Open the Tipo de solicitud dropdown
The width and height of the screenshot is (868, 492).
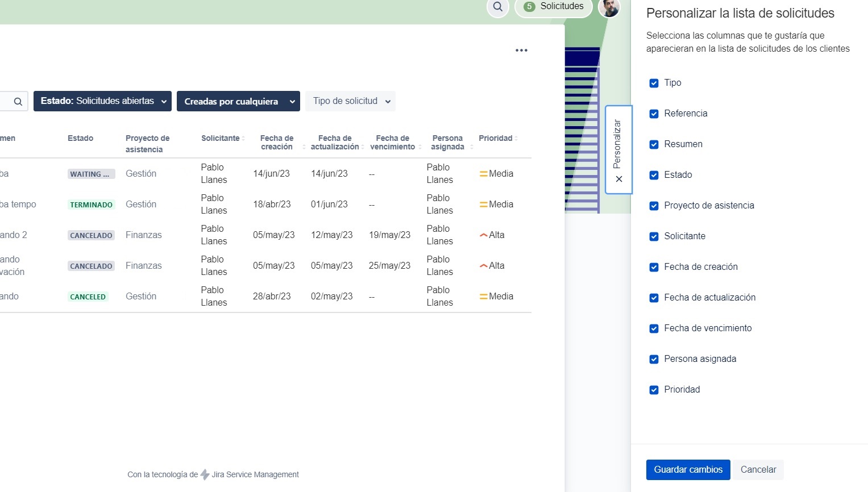click(350, 101)
